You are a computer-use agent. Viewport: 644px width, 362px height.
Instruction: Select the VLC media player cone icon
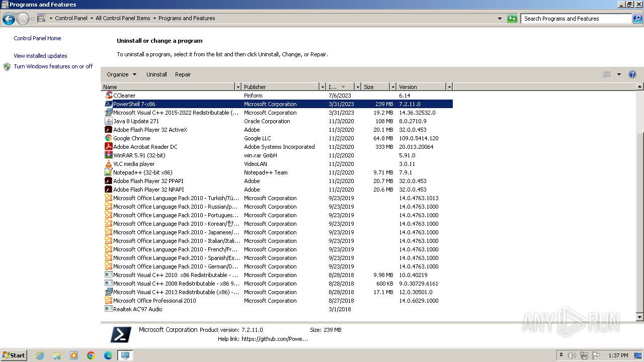coord(109,164)
